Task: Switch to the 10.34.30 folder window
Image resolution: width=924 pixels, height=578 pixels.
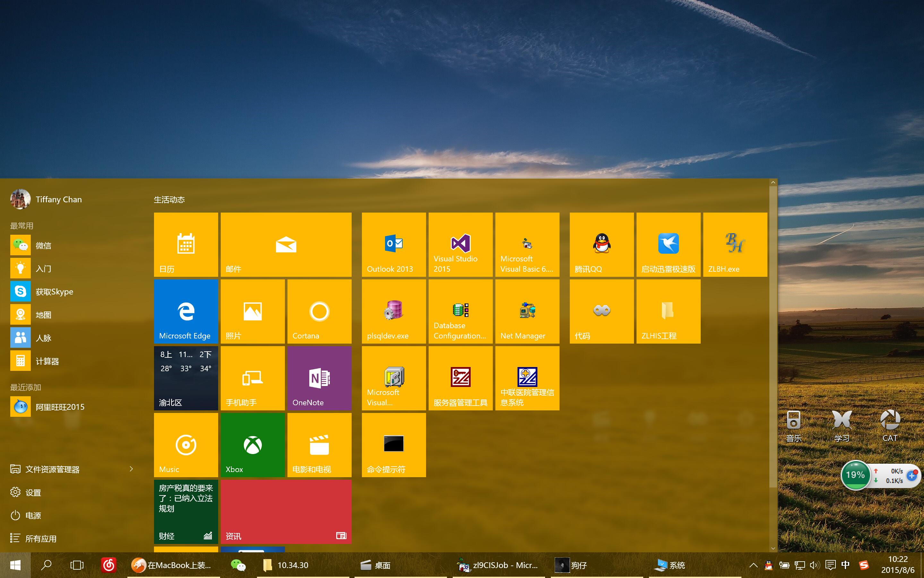Action: click(x=303, y=565)
